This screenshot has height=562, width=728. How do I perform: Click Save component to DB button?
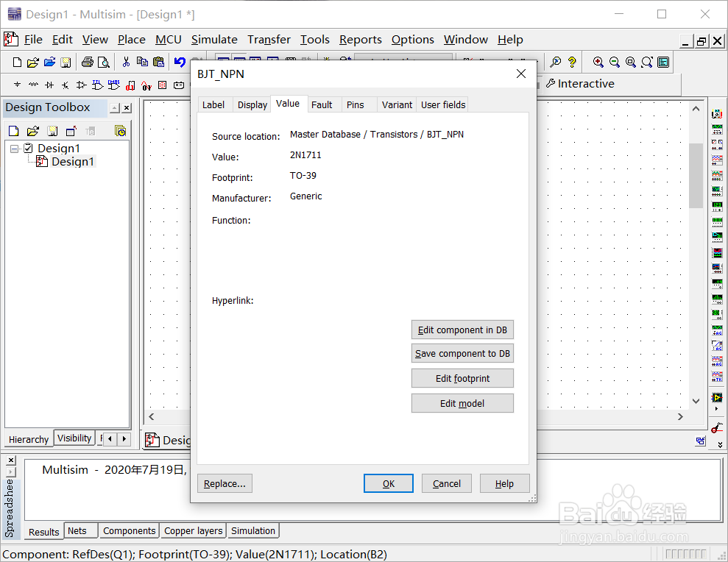tap(462, 354)
